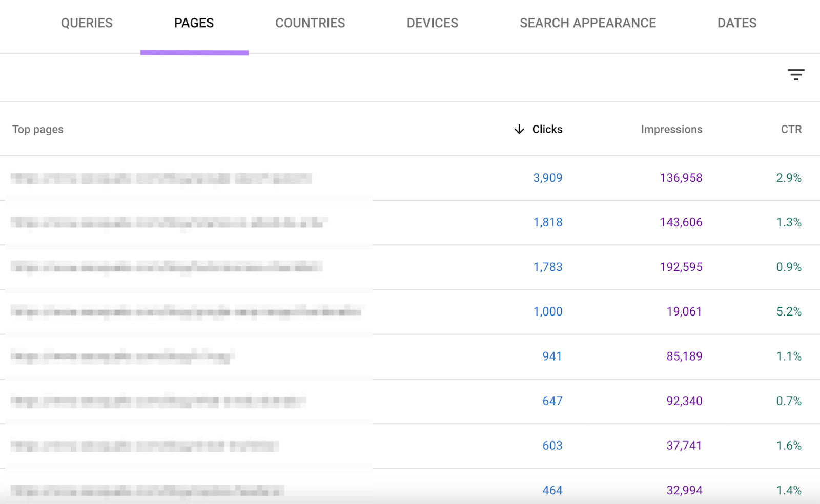Select the PAGES tab
This screenshot has width=820, height=504.
pyautogui.click(x=194, y=23)
